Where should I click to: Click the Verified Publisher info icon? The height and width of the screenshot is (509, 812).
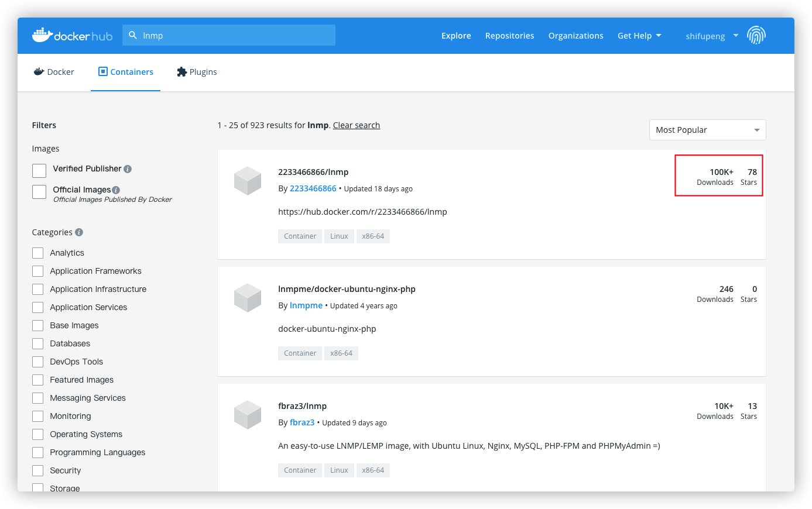pyautogui.click(x=128, y=169)
